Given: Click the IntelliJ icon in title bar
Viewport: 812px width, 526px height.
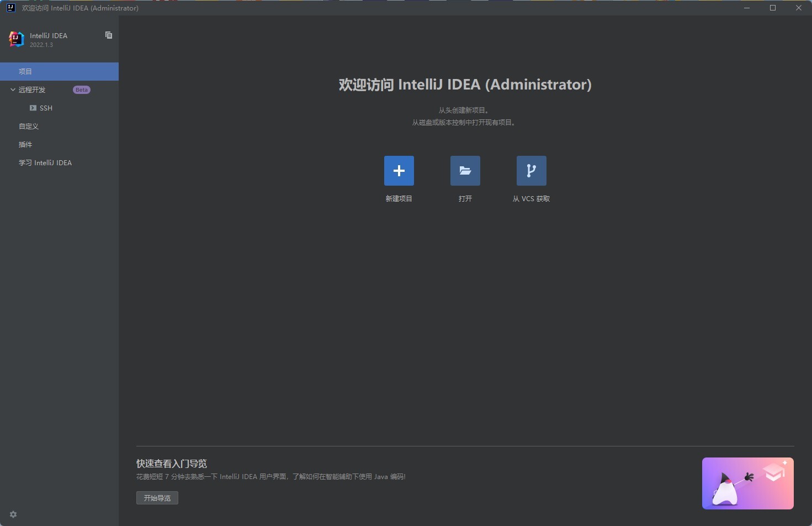Looking at the screenshot, I should (x=10, y=8).
